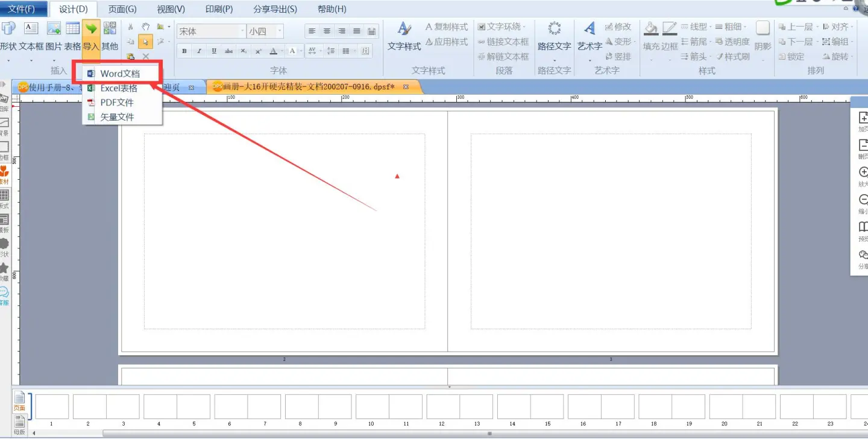Choose PDF文件 from the import menu

(122, 103)
